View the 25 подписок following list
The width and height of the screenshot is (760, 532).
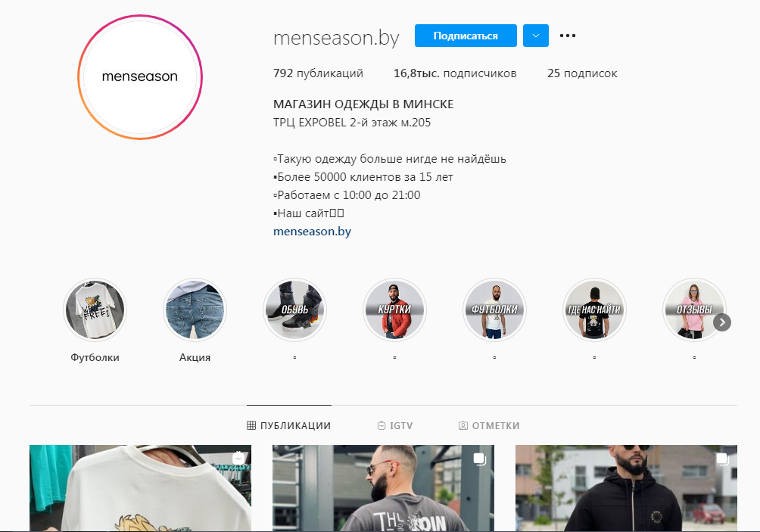(582, 73)
